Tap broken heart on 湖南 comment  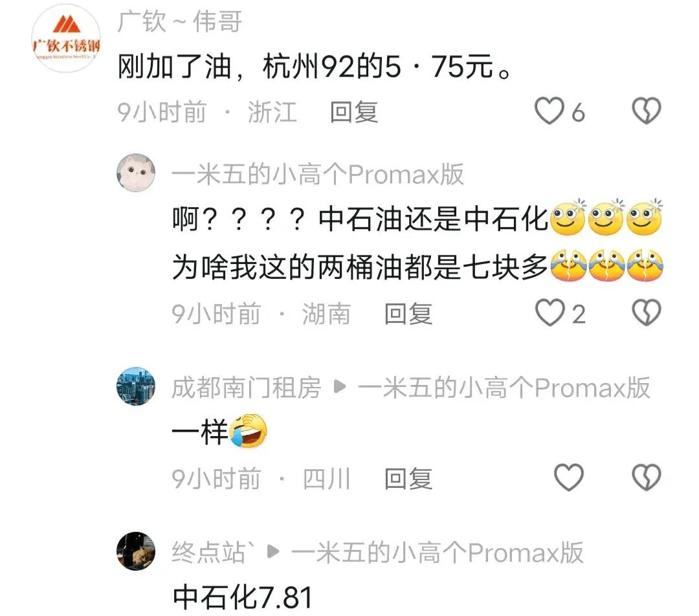point(647,313)
